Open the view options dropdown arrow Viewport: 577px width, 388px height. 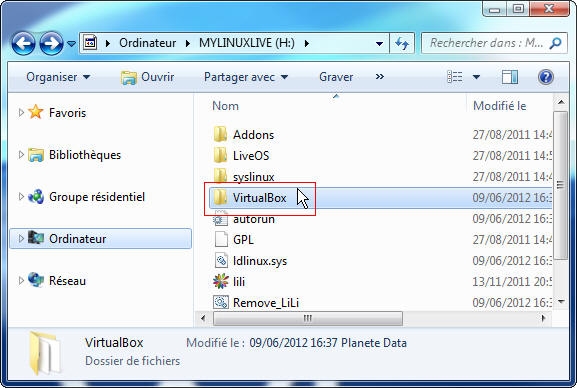point(476,77)
